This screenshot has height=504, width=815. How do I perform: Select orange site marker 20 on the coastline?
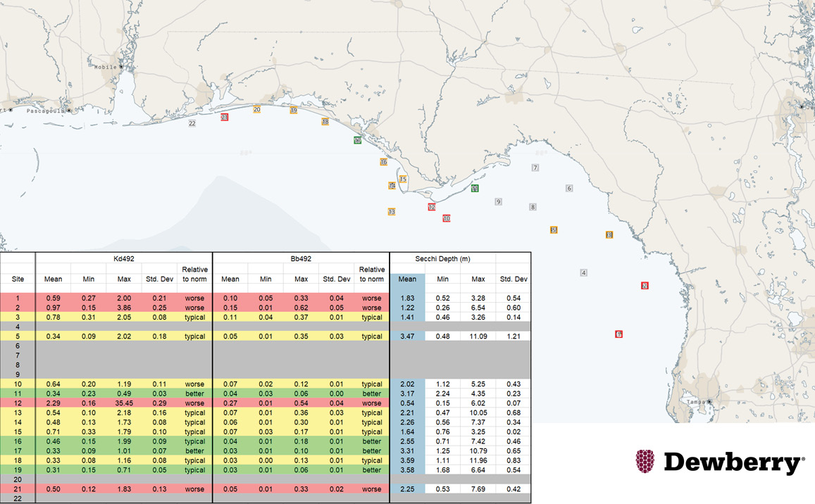pyautogui.click(x=256, y=110)
